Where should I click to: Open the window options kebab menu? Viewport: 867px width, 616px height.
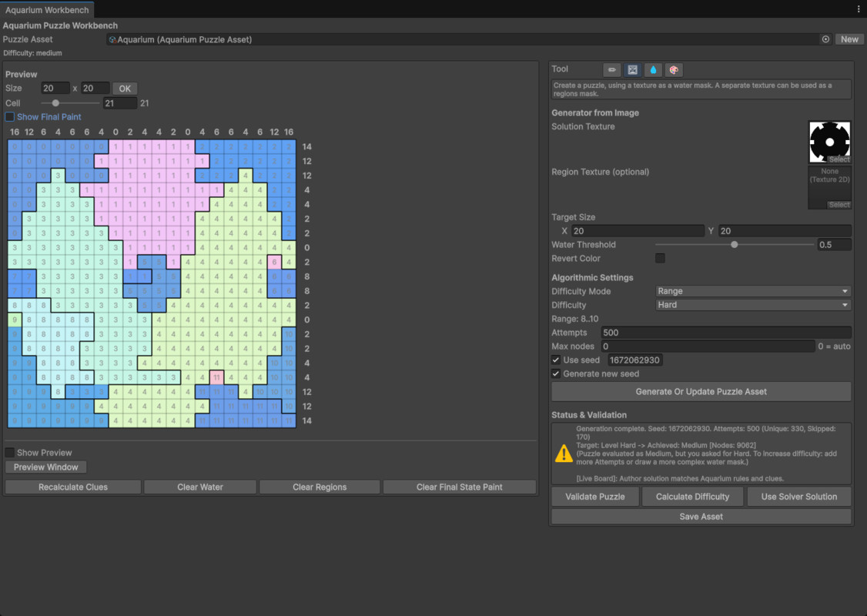click(x=859, y=8)
